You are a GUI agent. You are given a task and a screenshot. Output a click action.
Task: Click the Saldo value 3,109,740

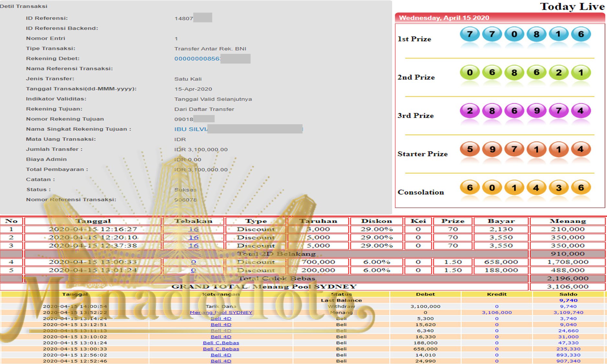coord(568,312)
